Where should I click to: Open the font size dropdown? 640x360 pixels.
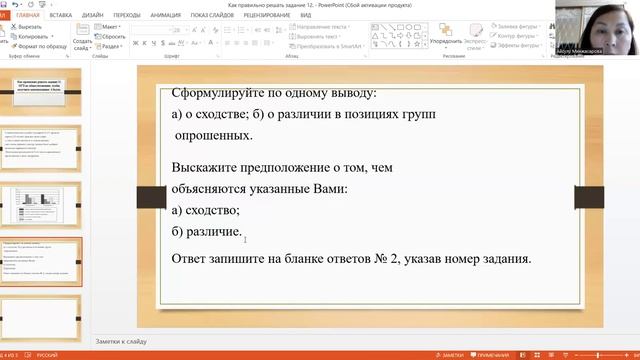coord(187,30)
